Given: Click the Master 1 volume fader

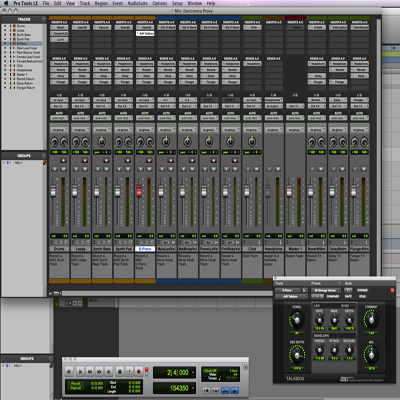Looking at the screenshot, I should 289,191.
